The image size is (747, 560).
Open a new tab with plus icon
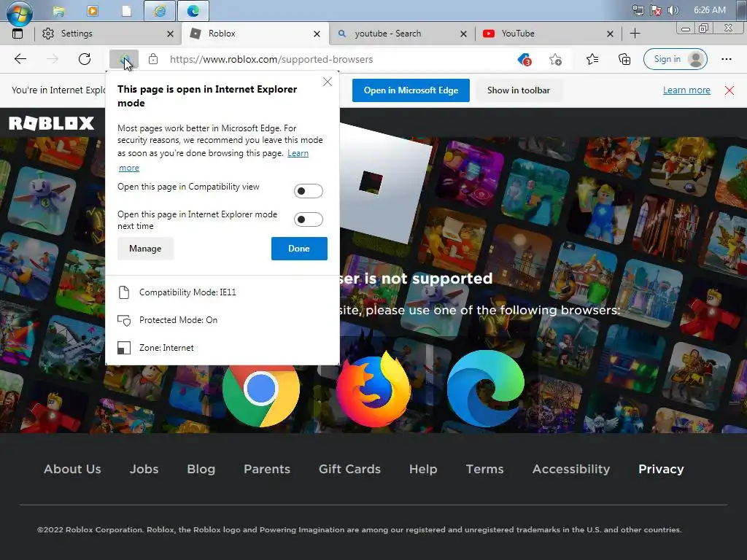[x=635, y=34]
